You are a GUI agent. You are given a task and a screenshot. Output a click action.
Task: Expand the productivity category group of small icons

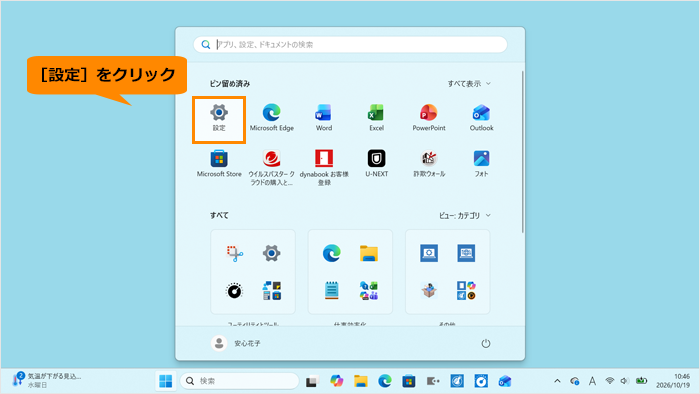[x=369, y=290]
